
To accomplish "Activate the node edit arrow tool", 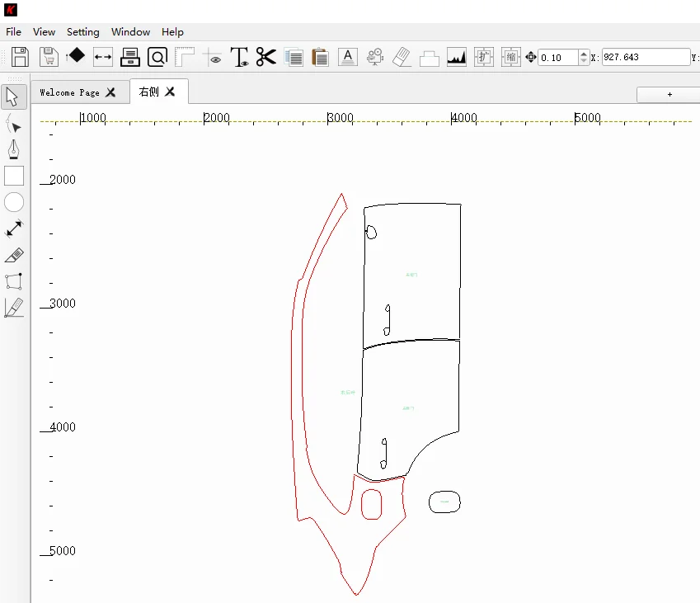I will pos(14,124).
